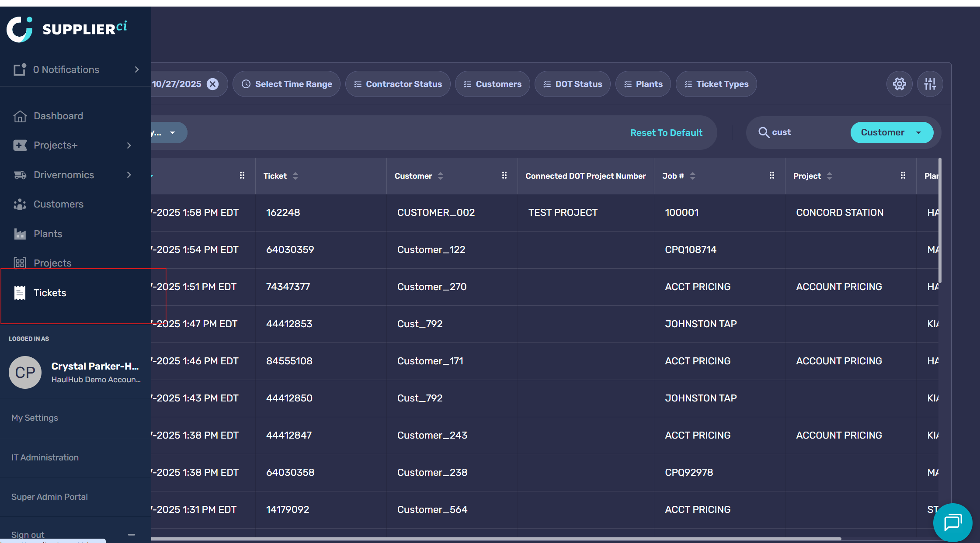Toggle sort on Customer column
The height and width of the screenshot is (543, 980).
point(441,176)
